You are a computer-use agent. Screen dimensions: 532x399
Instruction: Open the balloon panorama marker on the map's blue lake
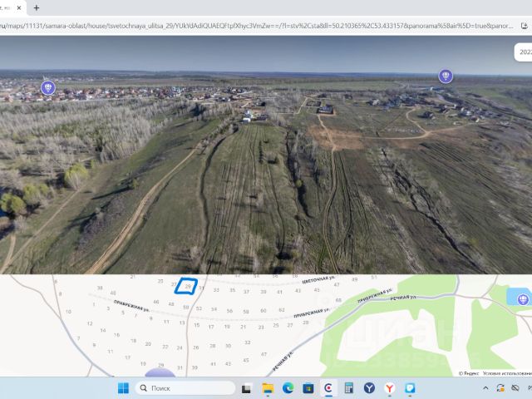[523, 299]
